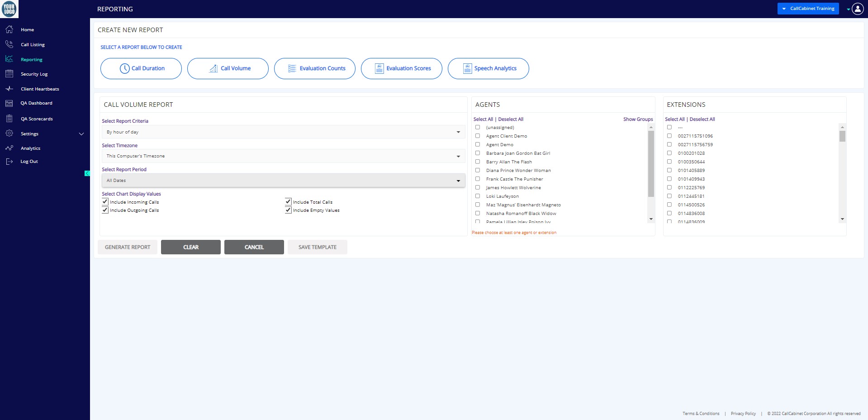The height and width of the screenshot is (420, 868).
Task: Open QA Dashboard menu item
Action: point(36,103)
